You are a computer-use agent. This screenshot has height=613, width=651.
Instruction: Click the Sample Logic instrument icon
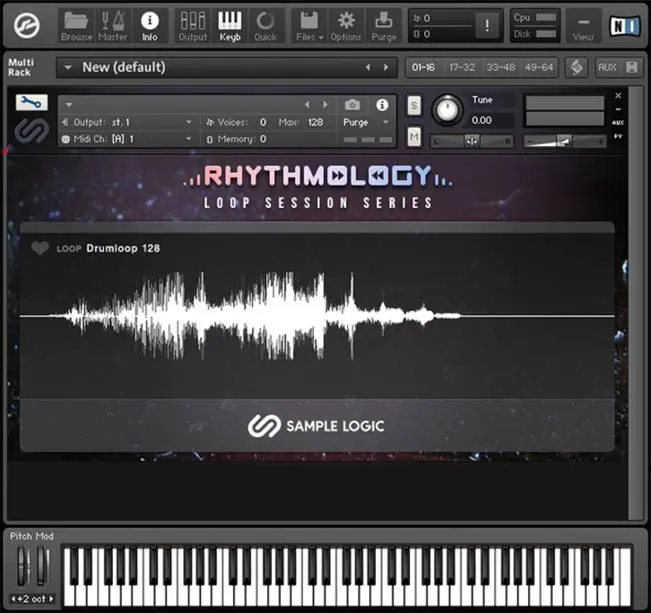point(32,130)
